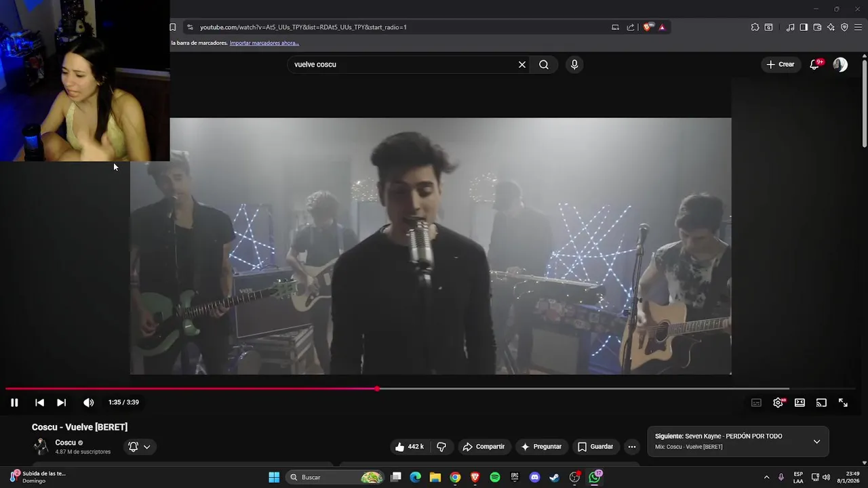
Task: Open Coscu channel avatar
Action: (x=41, y=447)
